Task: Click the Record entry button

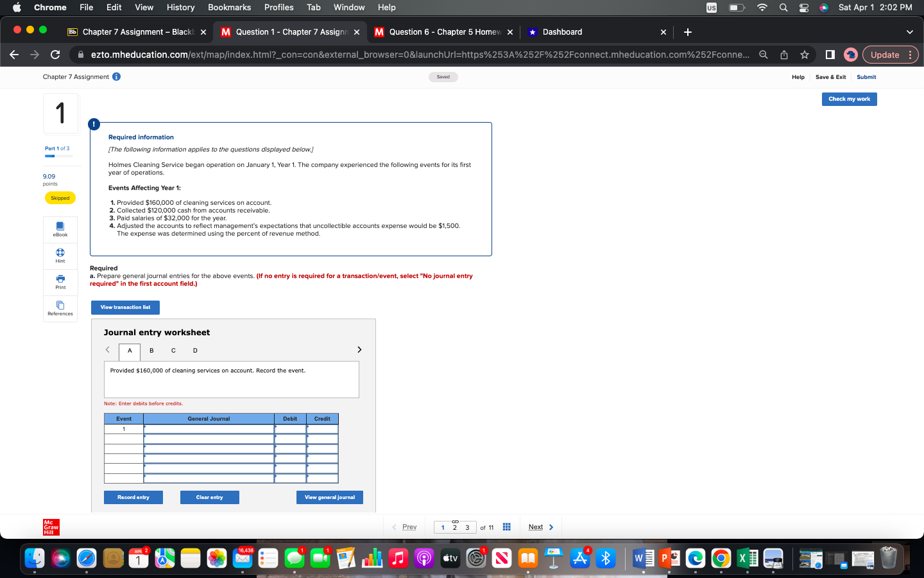Action: click(133, 497)
